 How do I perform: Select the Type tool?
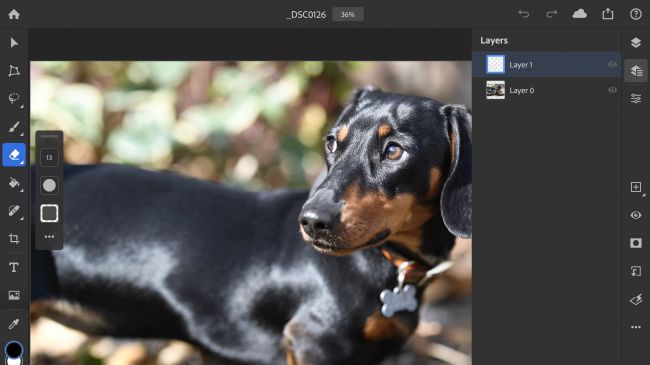[14, 267]
